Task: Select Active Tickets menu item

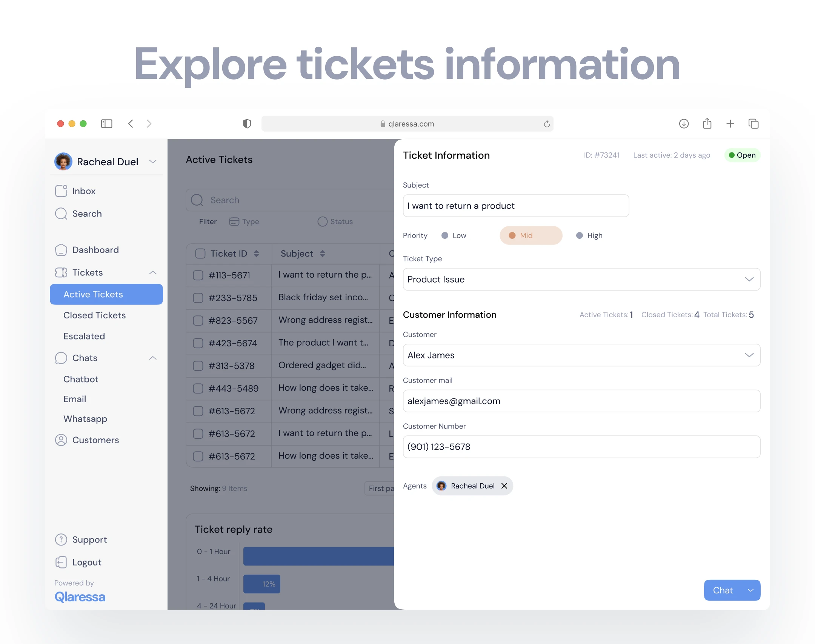Action: (106, 294)
